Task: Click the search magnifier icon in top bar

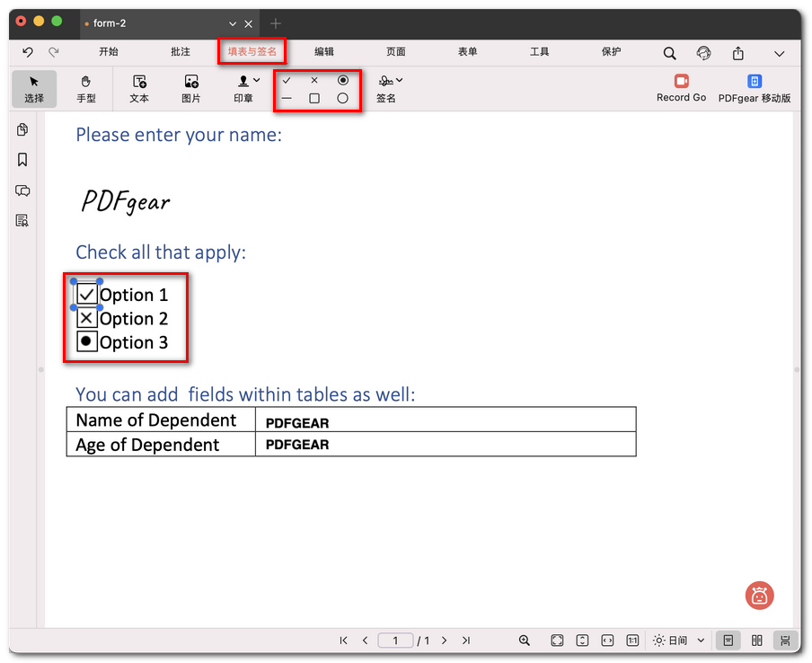Action: pyautogui.click(x=670, y=53)
